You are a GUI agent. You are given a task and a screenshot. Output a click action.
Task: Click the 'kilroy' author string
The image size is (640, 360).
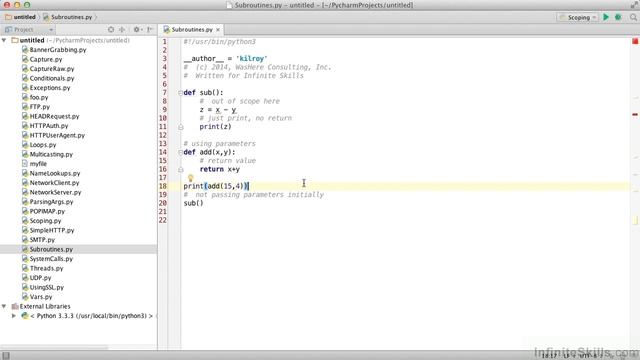pos(251,59)
